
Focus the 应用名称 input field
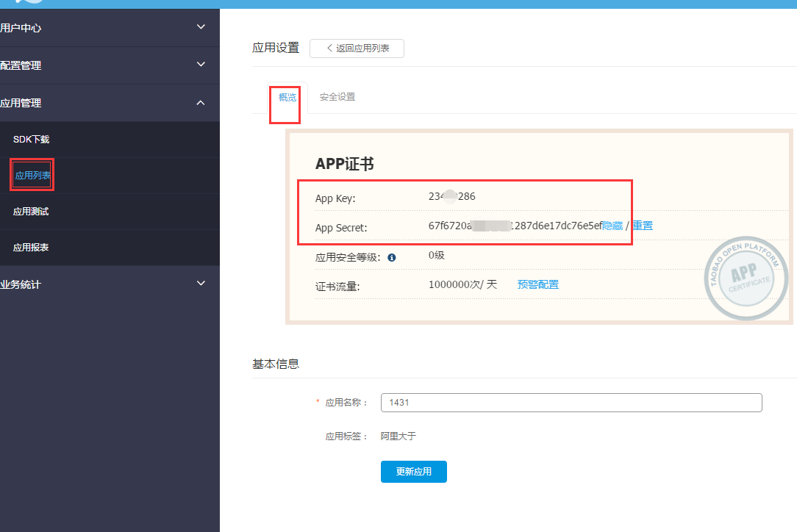click(x=571, y=403)
